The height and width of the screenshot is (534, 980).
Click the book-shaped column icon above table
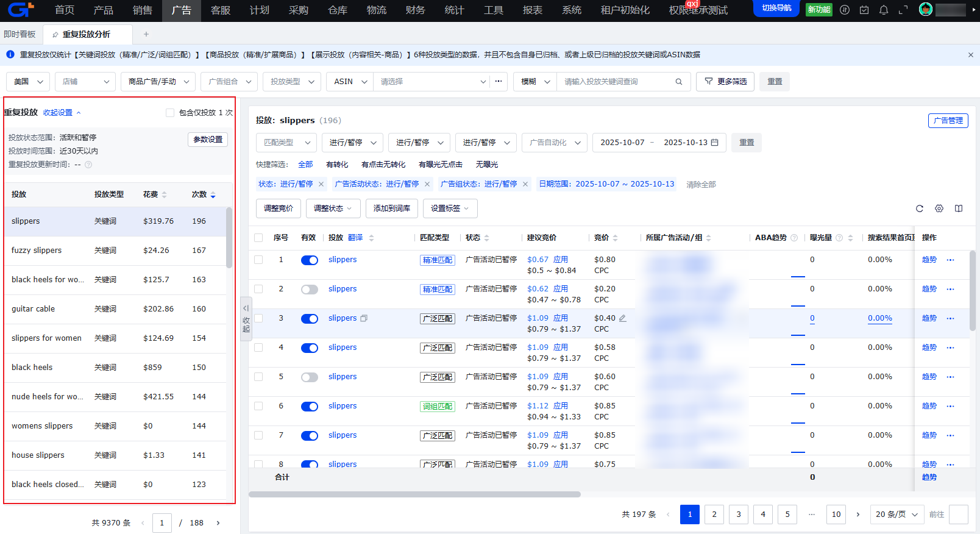pos(959,208)
